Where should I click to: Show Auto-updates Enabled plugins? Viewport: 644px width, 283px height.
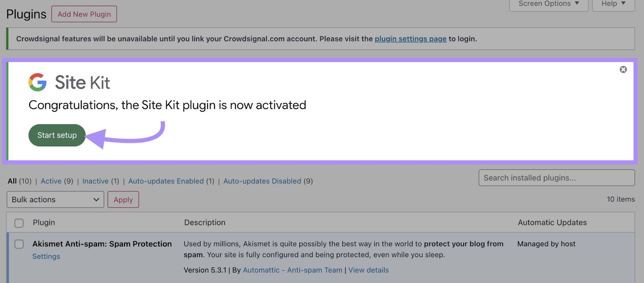166,181
